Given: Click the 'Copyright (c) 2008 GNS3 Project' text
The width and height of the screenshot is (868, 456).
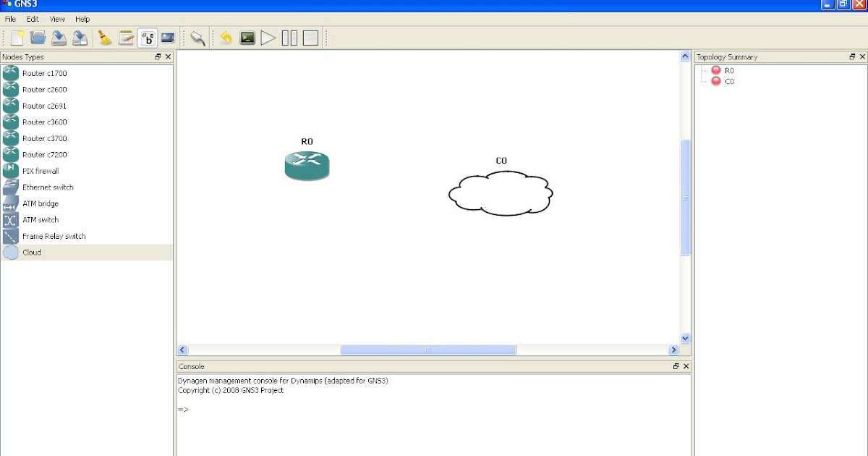Looking at the screenshot, I should [x=231, y=390].
